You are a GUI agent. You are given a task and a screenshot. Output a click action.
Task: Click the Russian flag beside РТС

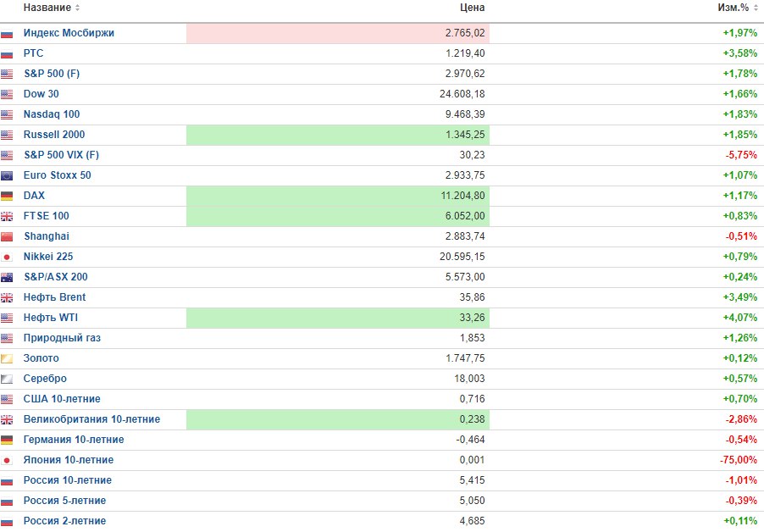pyautogui.click(x=7, y=54)
